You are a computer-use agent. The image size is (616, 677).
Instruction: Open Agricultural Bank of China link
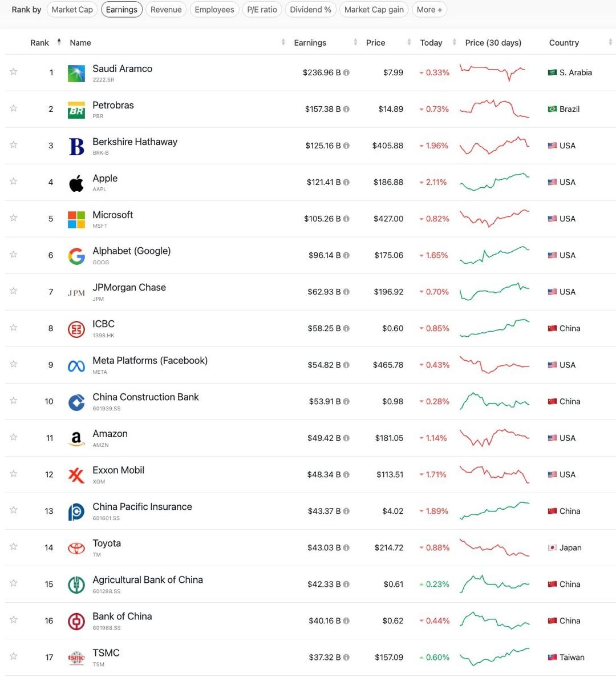tap(148, 580)
